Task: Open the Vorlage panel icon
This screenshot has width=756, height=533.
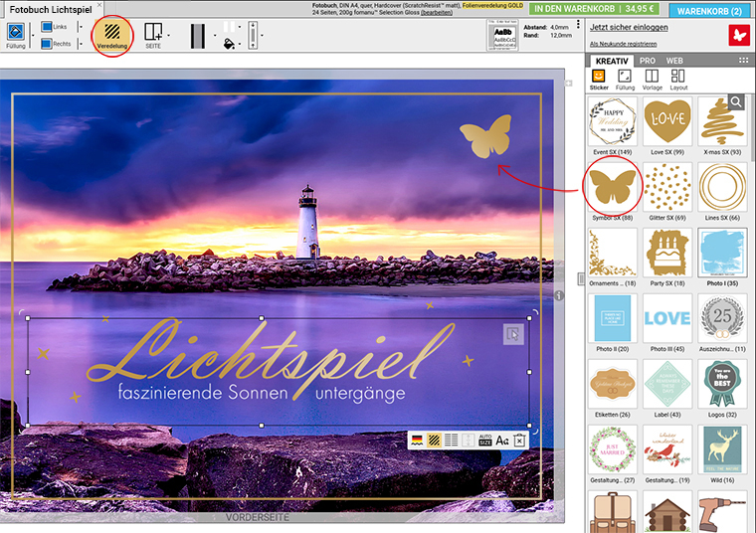Action: point(652,78)
